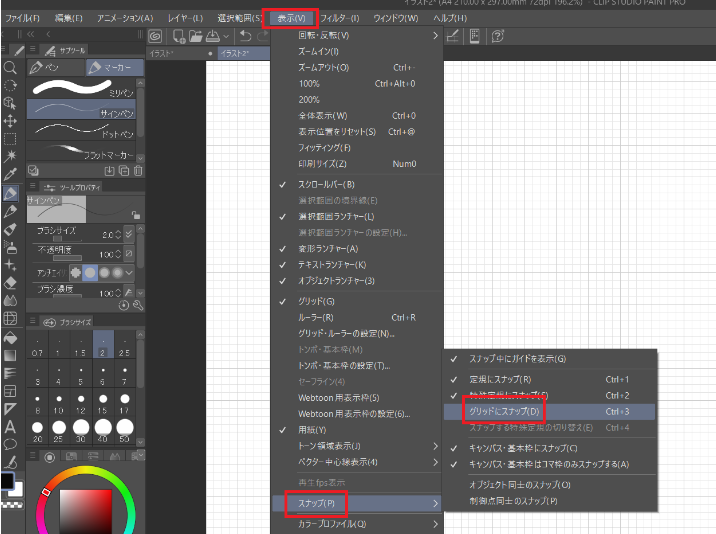Toggle the グリッド(G) checked menu item

(316, 301)
